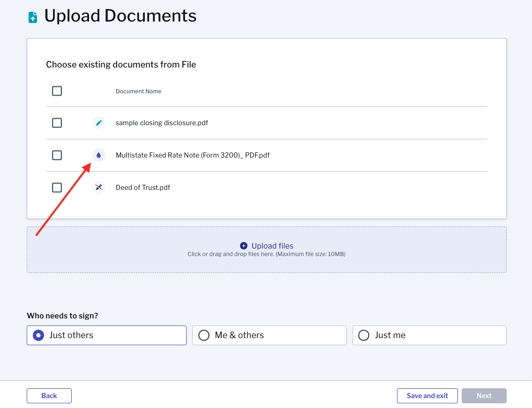The image size is (532, 408).
Task: Select the Multistate Fixed Rate Note checkbox
Action: pyautogui.click(x=57, y=155)
